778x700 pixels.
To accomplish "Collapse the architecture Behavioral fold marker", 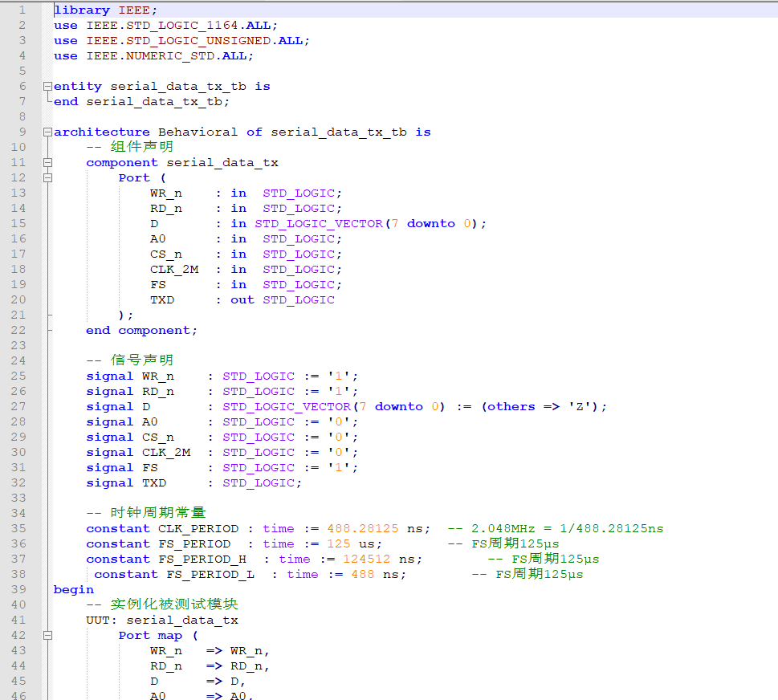I will [x=48, y=132].
